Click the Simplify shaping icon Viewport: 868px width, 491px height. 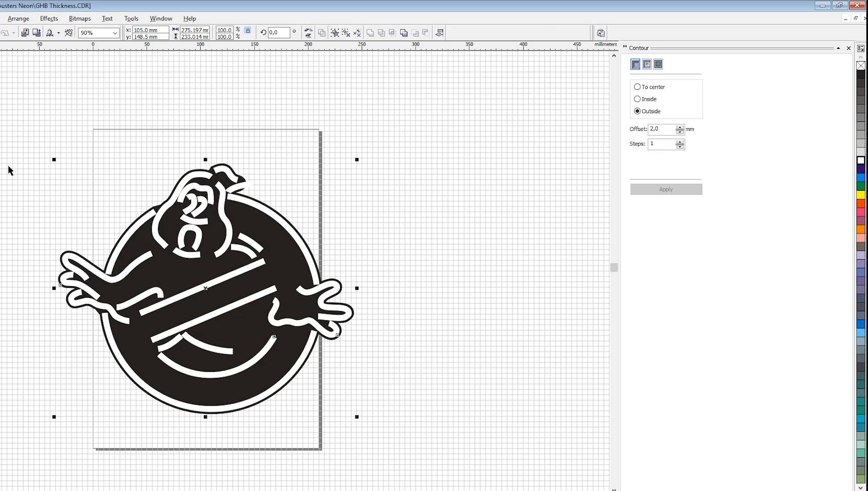[x=404, y=33]
